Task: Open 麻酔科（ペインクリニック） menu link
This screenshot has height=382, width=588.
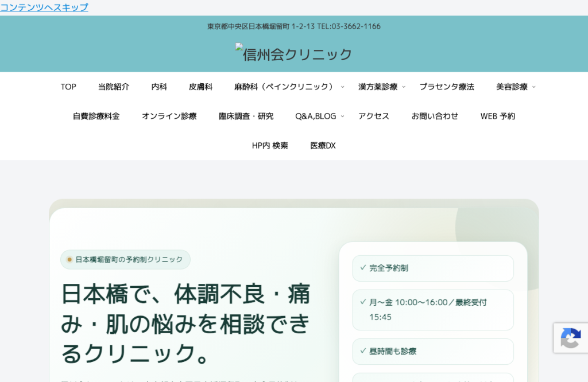Action: [x=284, y=87]
